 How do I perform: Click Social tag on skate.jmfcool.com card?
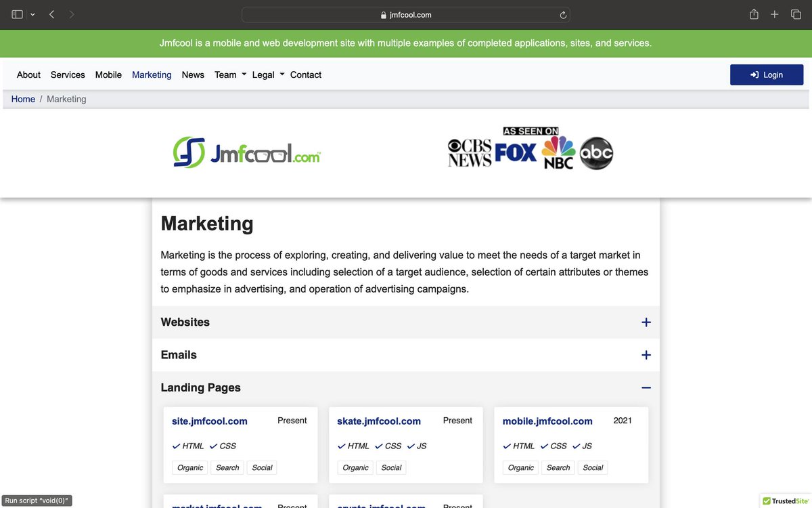pos(391,467)
